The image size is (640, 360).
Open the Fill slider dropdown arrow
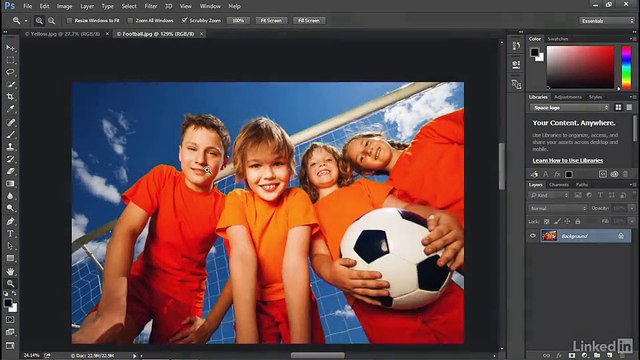point(632,221)
